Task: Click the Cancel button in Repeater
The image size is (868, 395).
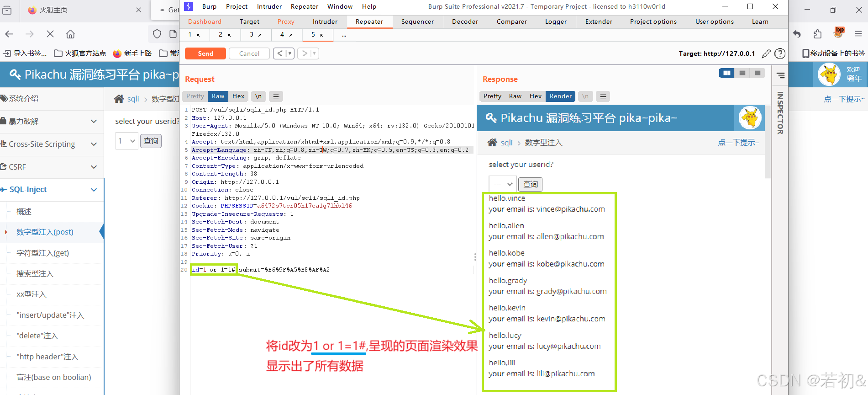Action: [249, 53]
